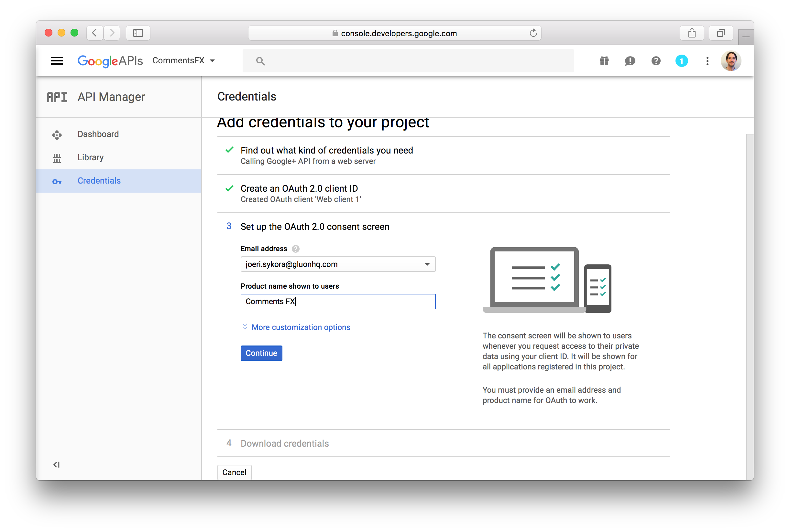Screen dimensions: 790x532
Task: Click the 'Set up the OAuth 2.0 consent screen' heading
Action: 315,227
